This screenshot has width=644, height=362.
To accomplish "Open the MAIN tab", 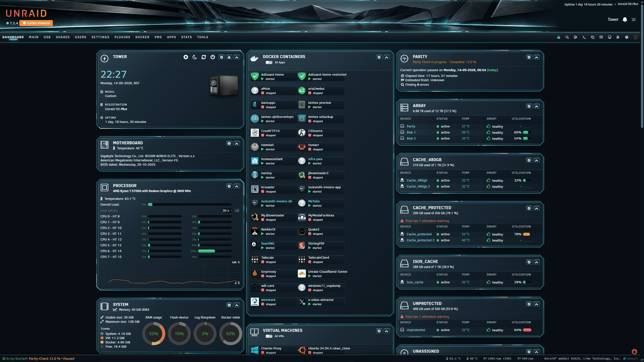I will coord(34,37).
